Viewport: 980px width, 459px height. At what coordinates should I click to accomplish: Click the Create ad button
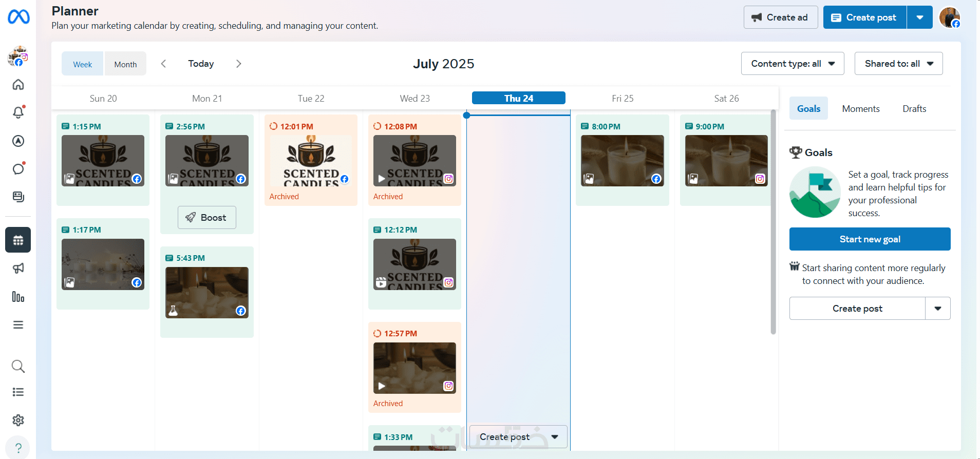781,17
